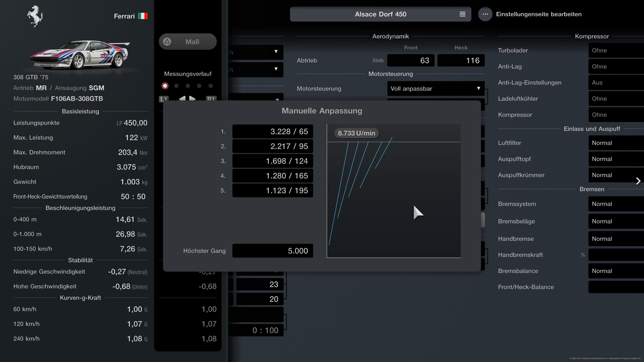The image size is (644, 362).
Task: Select the 1st gear ratio field 3.228 / 65
Action: (273, 131)
